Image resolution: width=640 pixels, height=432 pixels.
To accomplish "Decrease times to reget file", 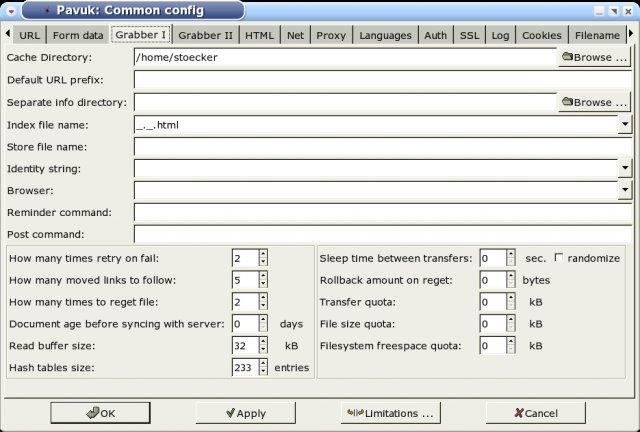I will click(x=263, y=307).
